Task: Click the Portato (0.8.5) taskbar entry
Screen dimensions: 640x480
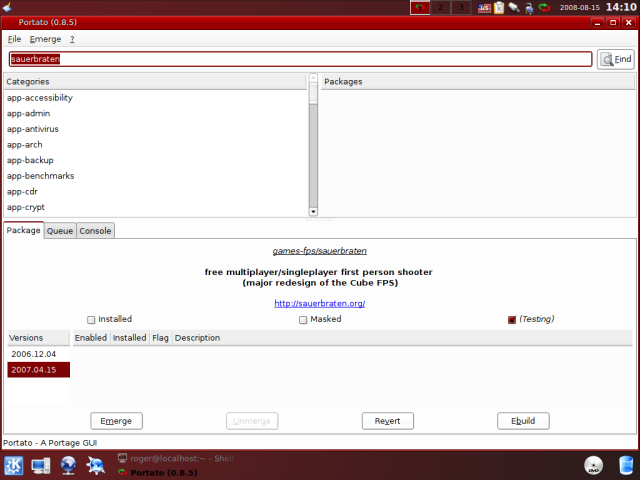Action: pyautogui.click(x=158, y=473)
